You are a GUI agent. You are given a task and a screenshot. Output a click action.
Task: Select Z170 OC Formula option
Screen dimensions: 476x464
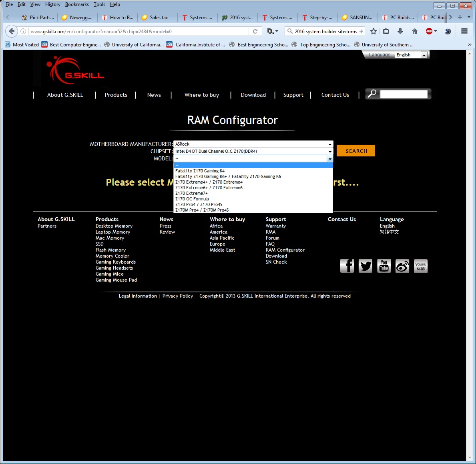253,199
